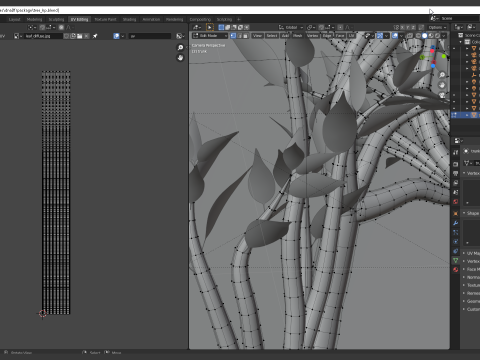Viewport: 480px width, 360px height.
Task: Toggle X-ray in 3D viewport
Action: [x=409, y=36]
